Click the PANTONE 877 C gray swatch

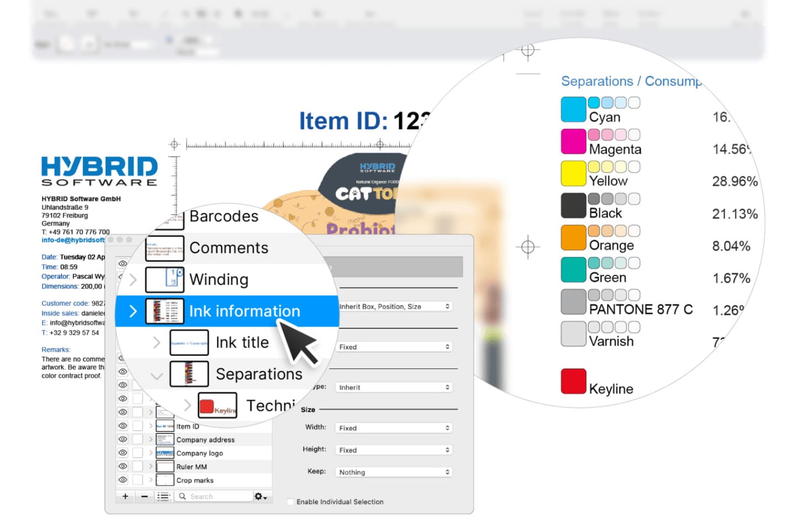click(x=574, y=301)
